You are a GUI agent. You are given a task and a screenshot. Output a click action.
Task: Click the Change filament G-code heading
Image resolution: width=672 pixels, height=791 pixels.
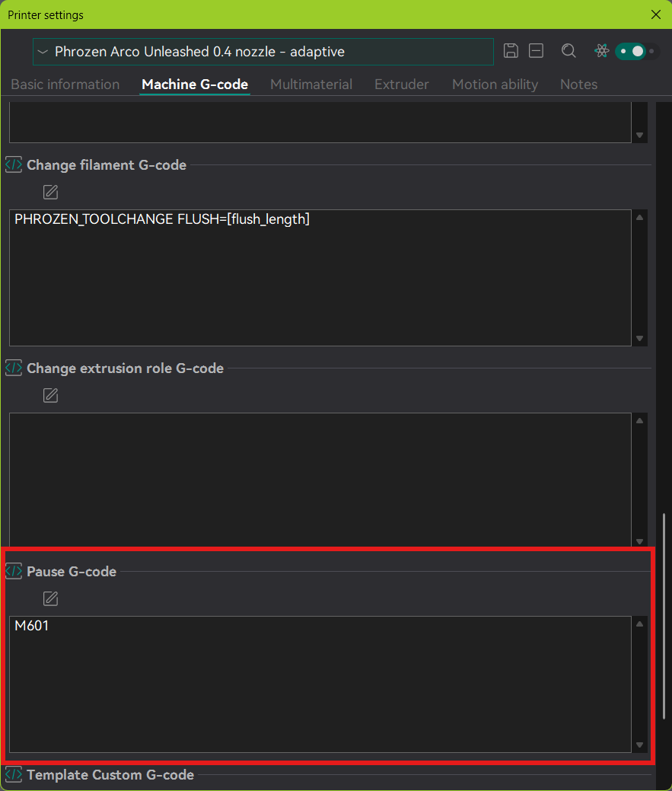point(107,165)
